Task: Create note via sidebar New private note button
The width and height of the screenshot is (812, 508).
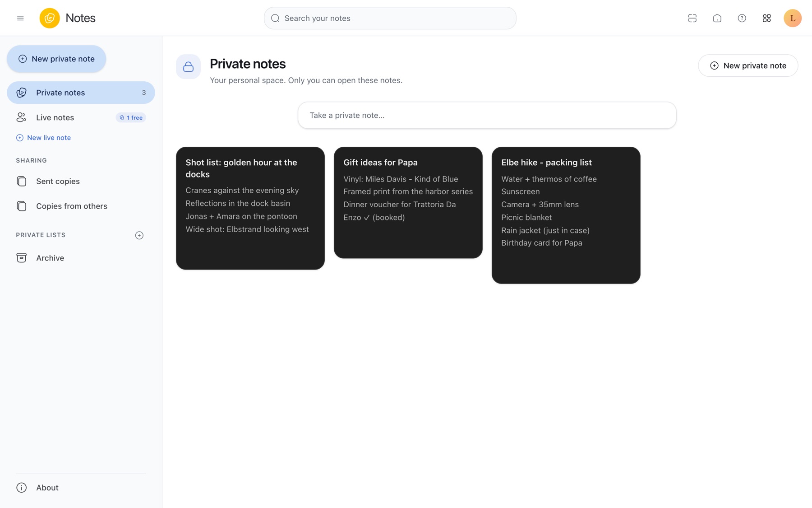Action: click(x=56, y=59)
